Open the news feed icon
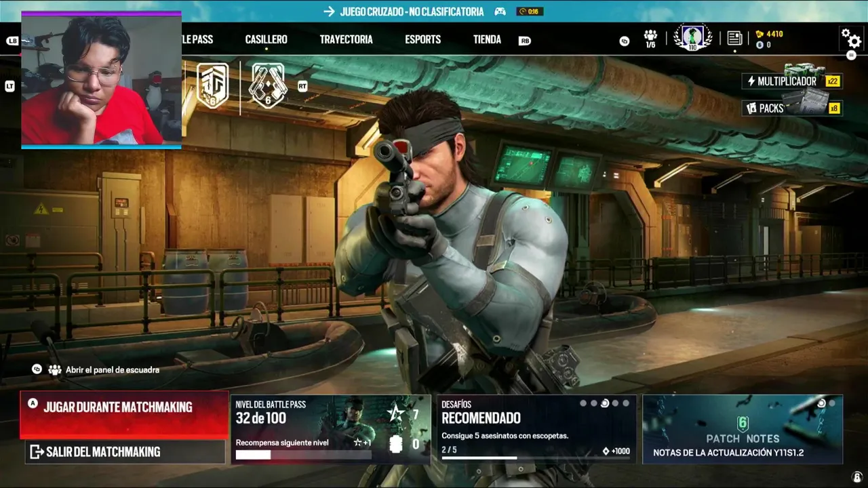The height and width of the screenshot is (488, 868). coord(734,38)
